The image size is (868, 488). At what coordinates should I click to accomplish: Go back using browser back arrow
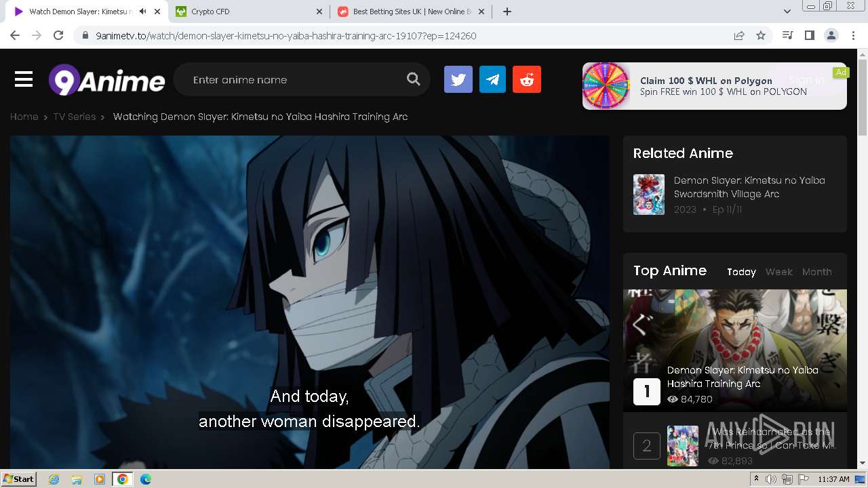15,36
